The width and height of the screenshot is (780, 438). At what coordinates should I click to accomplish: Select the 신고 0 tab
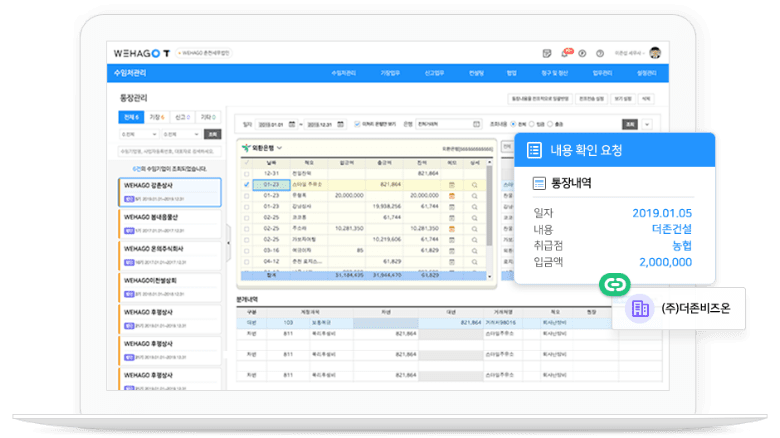pyautogui.click(x=182, y=117)
